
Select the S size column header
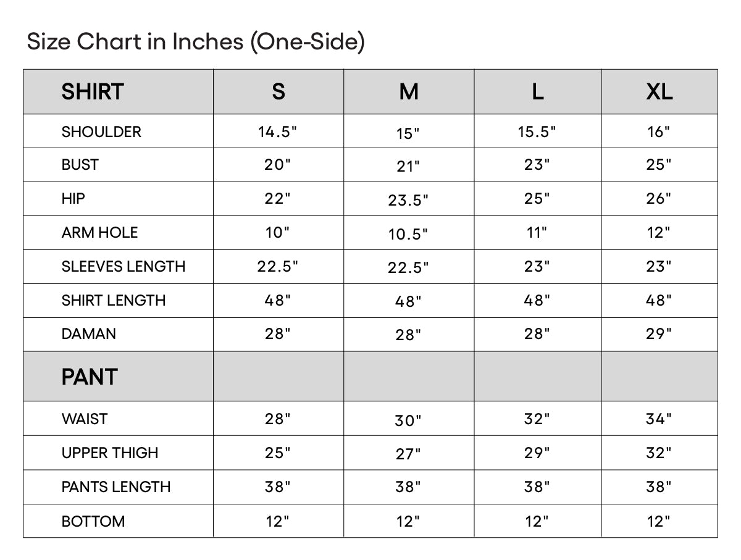pyautogui.click(x=278, y=92)
